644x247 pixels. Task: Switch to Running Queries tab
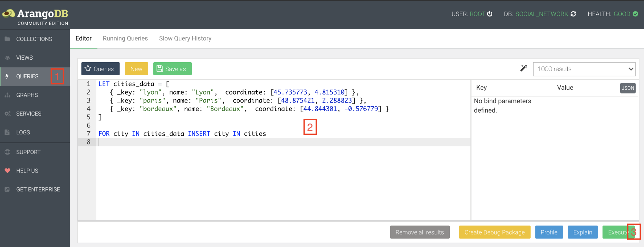coord(125,38)
